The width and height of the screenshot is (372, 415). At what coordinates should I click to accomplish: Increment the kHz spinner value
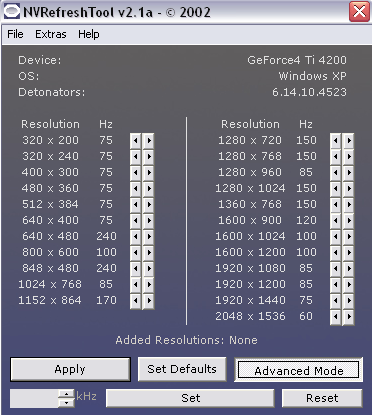(x=67, y=394)
